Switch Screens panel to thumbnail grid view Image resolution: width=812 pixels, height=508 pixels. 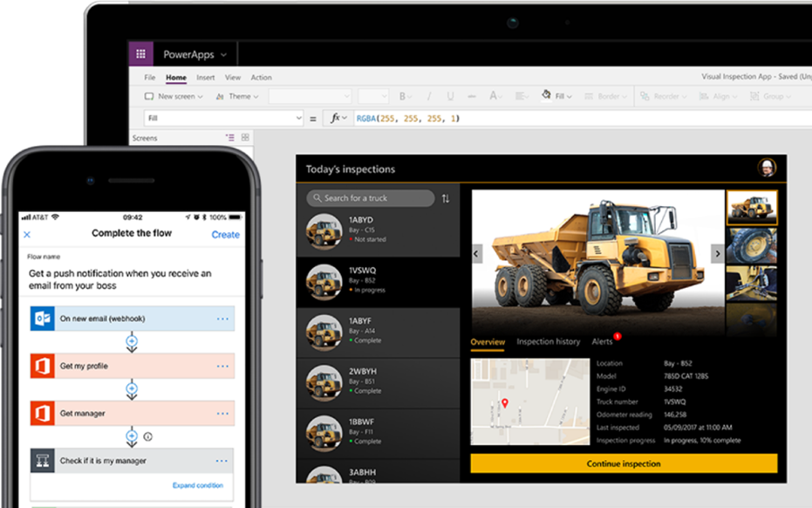[245, 137]
